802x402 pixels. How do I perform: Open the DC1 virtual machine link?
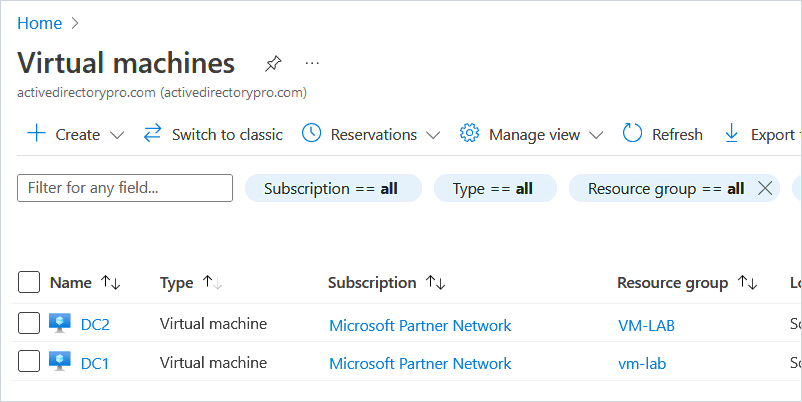(x=95, y=363)
